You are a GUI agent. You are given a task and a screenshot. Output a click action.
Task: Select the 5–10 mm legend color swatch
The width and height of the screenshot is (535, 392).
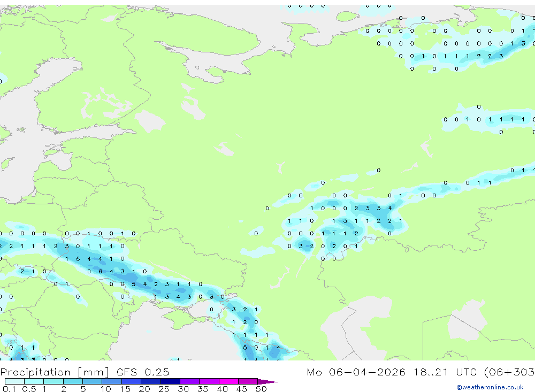[x=93, y=381]
